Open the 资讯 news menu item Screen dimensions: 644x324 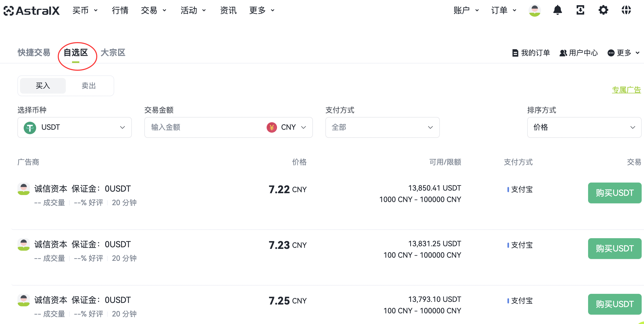pyautogui.click(x=228, y=10)
